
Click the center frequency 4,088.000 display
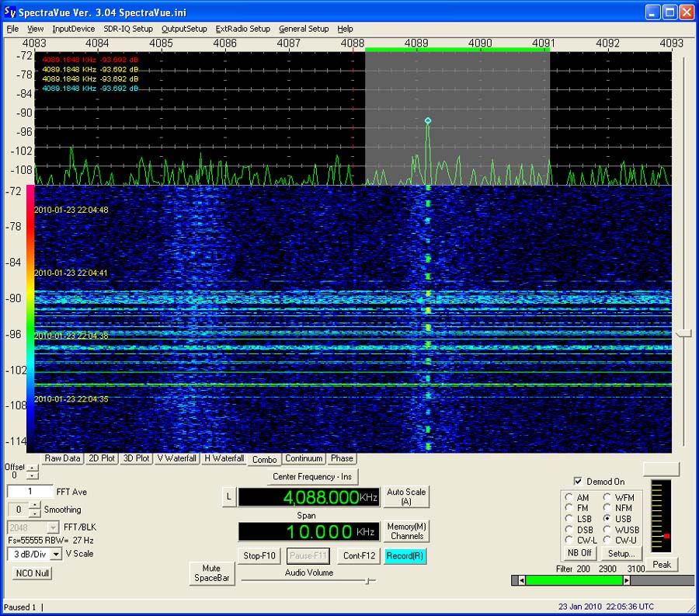point(308,497)
